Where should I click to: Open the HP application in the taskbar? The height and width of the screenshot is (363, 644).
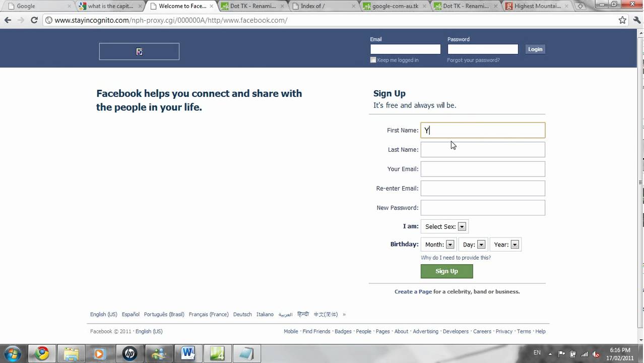[x=130, y=353]
